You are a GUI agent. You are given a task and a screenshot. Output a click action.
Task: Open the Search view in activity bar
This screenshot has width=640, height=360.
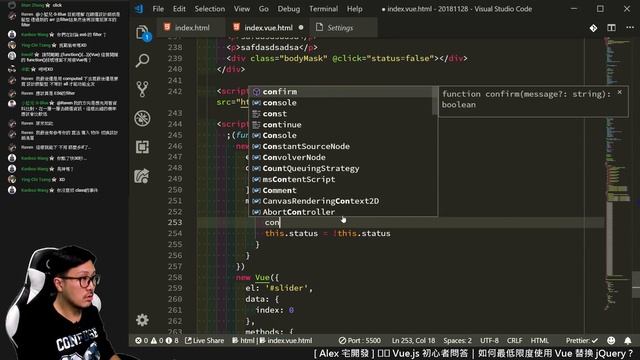(x=142, y=60)
